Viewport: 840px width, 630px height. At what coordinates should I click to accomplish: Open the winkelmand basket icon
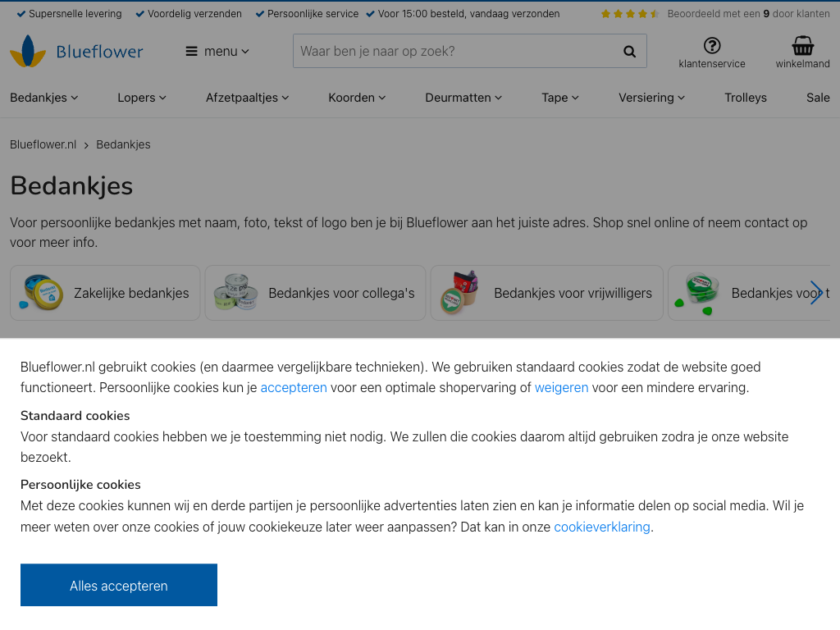(x=802, y=46)
